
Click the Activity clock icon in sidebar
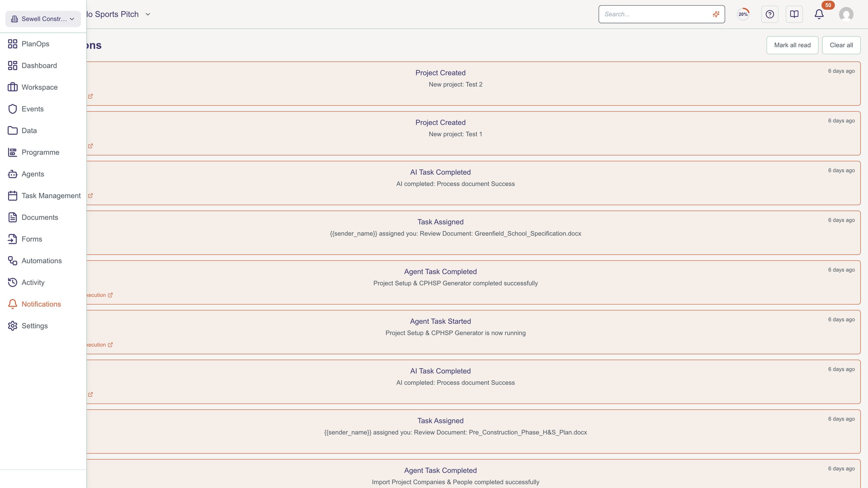click(x=13, y=282)
